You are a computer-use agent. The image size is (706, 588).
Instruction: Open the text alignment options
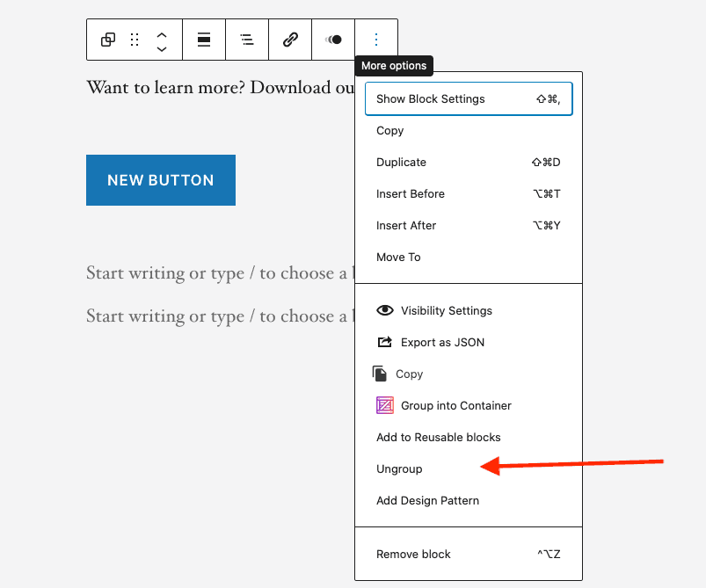coord(247,40)
